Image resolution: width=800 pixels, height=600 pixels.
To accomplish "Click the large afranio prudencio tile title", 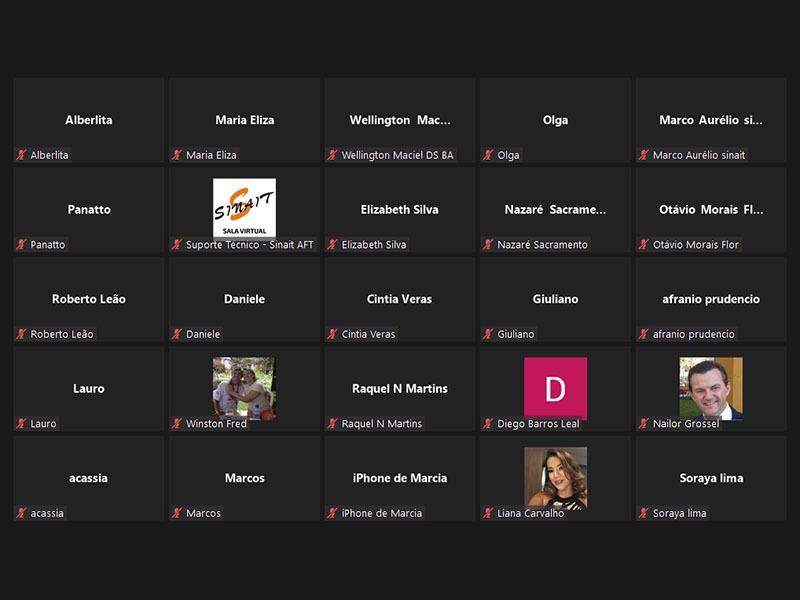I will coord(711,299).
